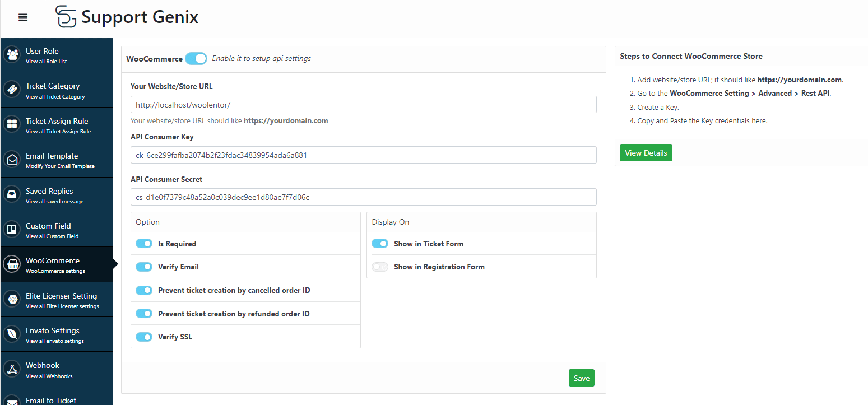Select the Custom Field icon
Image resolution: width=868 pixels, height=405 pixels.
point(12,229)
